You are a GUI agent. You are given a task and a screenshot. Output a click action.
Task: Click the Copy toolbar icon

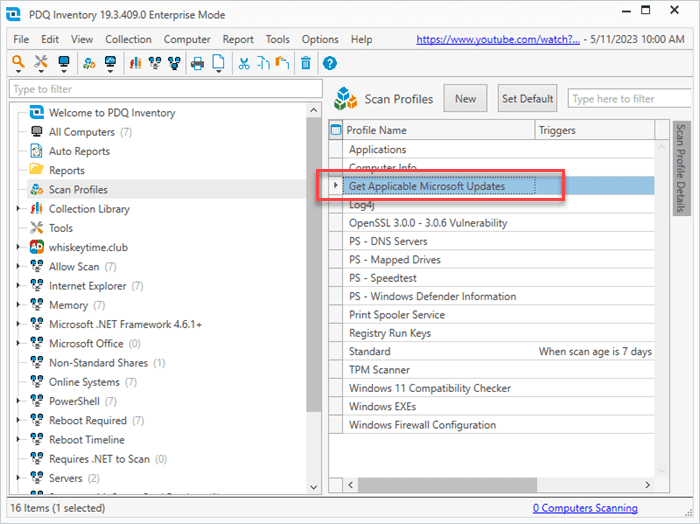[263, 63]
